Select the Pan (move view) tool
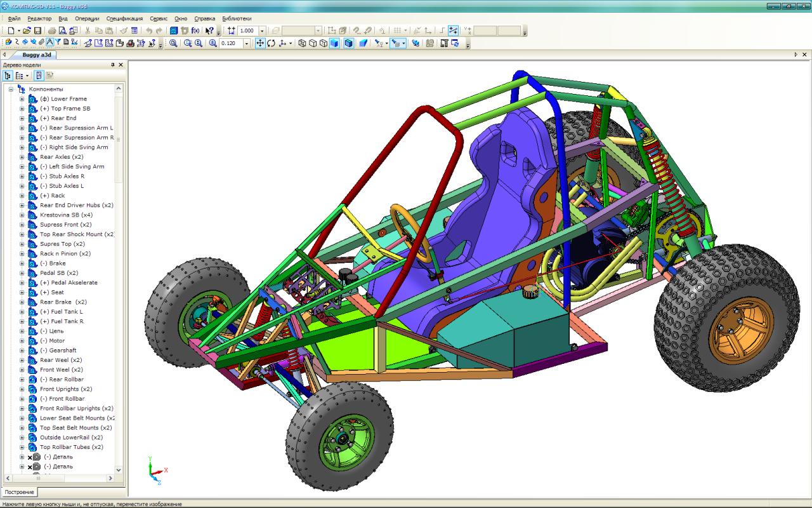Viewport: 812px width, 508px height. (x=260, y=43)
